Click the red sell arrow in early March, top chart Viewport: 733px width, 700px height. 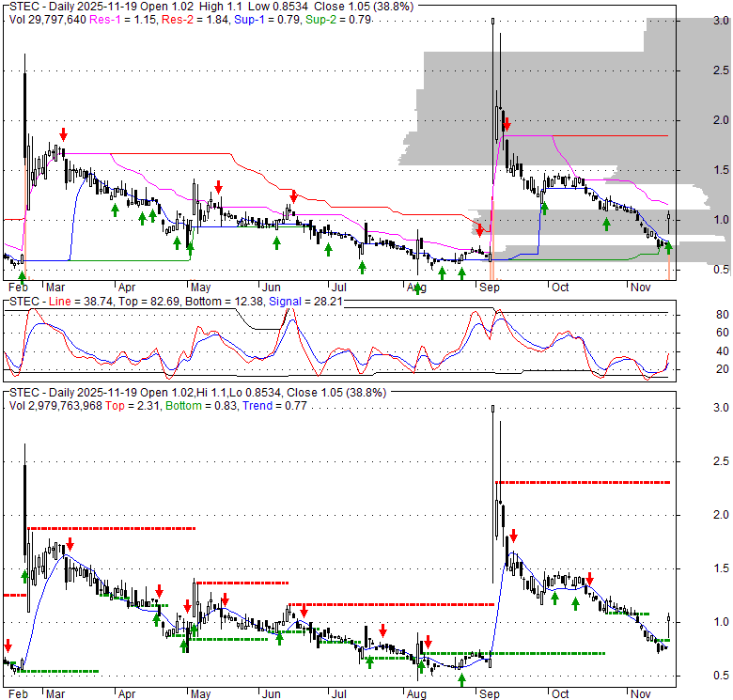[64, 134]
